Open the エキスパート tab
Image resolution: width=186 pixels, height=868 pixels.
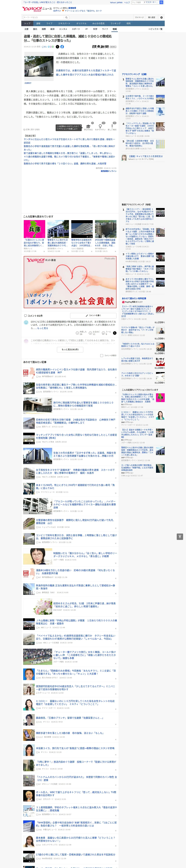64,24
